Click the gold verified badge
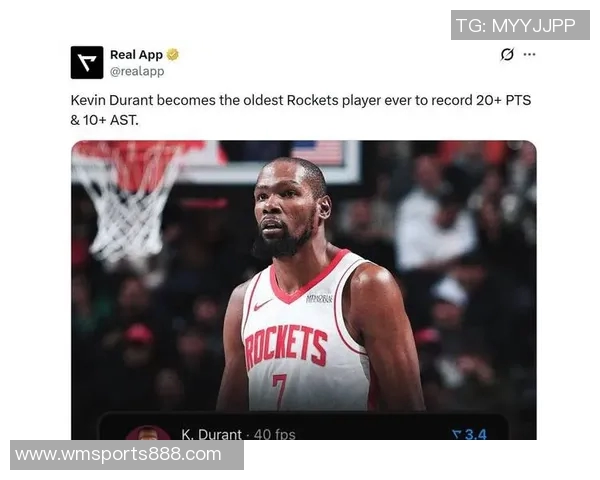 [173, 55]
